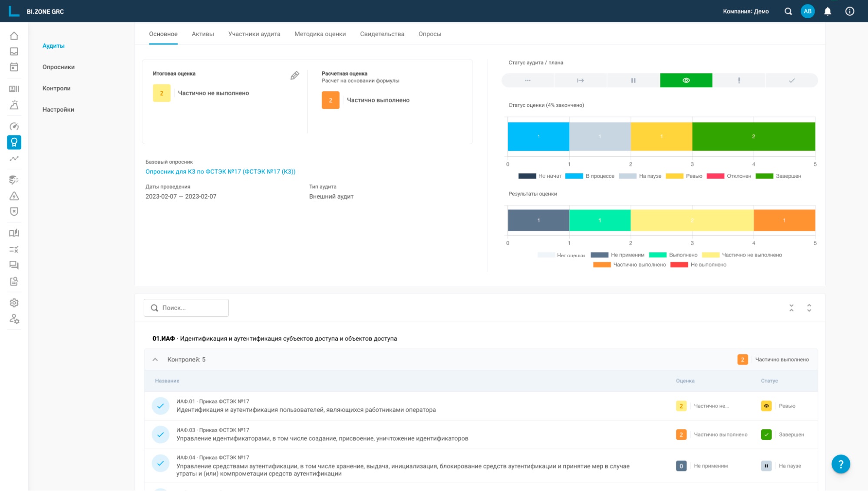Click the edit pencil for Итоговая оценка
This screenshot has height=491, width=868.
point(295,76)
